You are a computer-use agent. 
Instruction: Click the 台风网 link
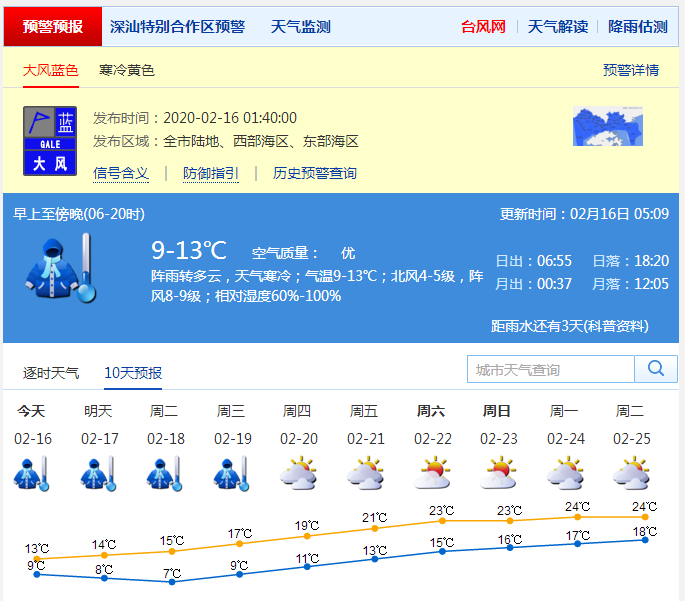point(483,27)
